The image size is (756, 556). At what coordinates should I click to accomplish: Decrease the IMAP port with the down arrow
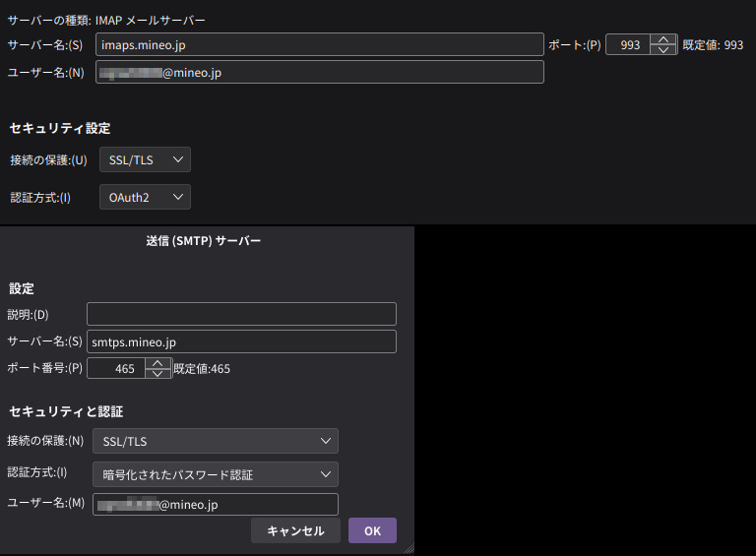point(663,50)
